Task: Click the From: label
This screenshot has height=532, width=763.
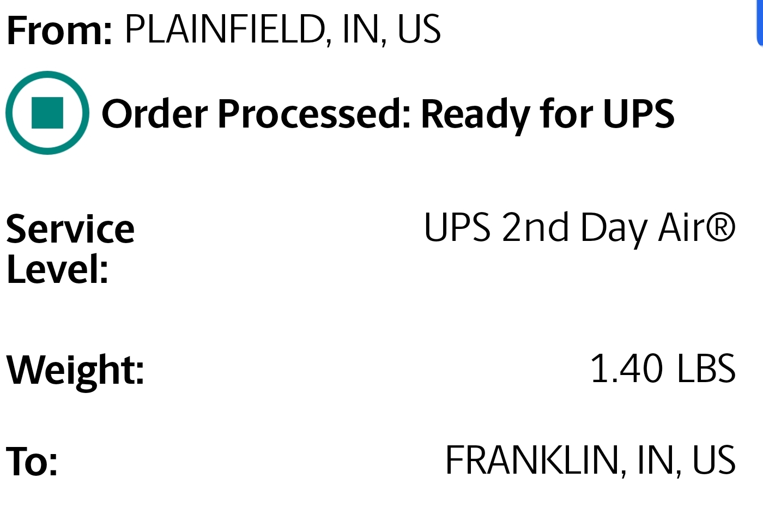Action: point(59,31)
